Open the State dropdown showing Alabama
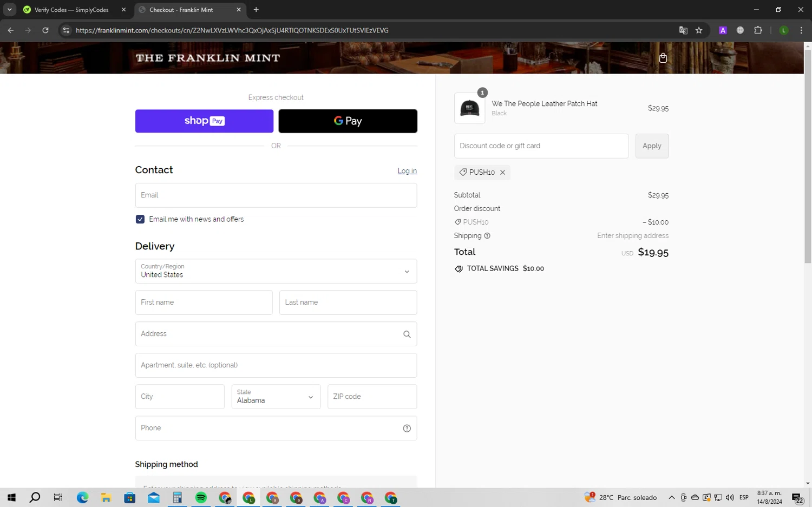Image resolution: width=812 pixels, height=507 pixels. tap(276, 397)
